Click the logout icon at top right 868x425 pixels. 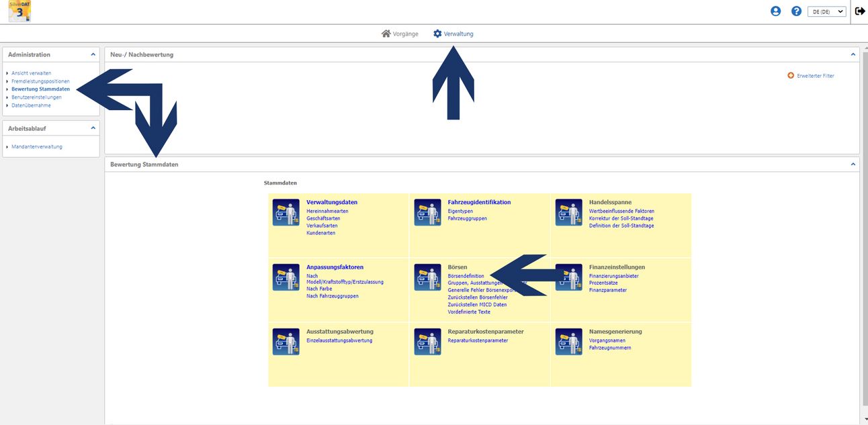859,11
